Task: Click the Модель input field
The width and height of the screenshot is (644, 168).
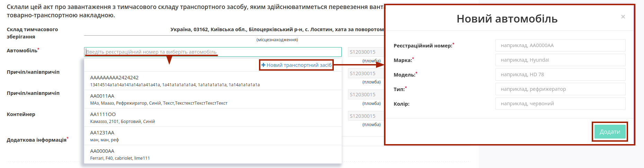Action: pyautogui.click(x=560, y=74)
